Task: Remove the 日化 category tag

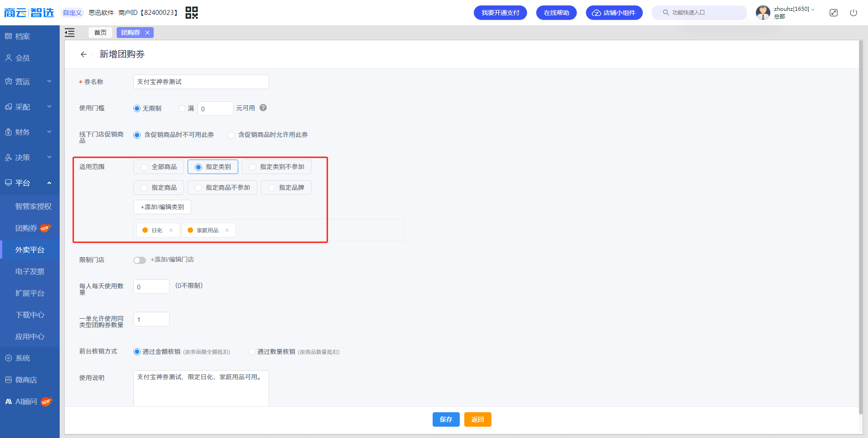Action: pyautogui.click(x=171, y=230)
